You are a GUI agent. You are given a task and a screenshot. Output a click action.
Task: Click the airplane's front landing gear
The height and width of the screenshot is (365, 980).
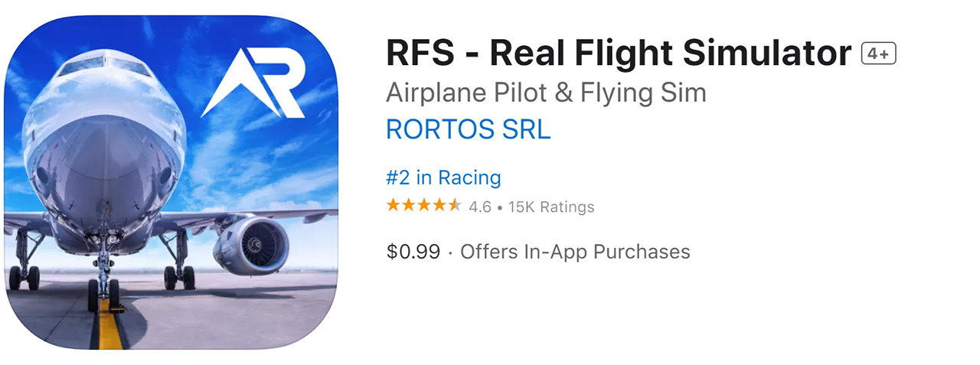103,275
